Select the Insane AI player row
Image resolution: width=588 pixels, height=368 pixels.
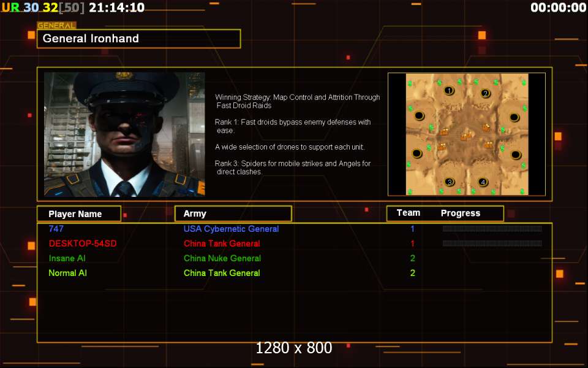click(295, 258)
